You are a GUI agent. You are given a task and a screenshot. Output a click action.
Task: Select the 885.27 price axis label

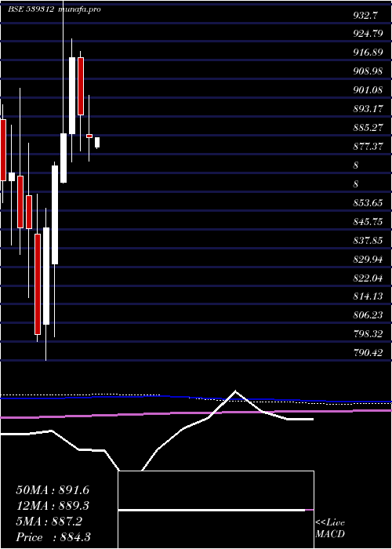(368, 127)
